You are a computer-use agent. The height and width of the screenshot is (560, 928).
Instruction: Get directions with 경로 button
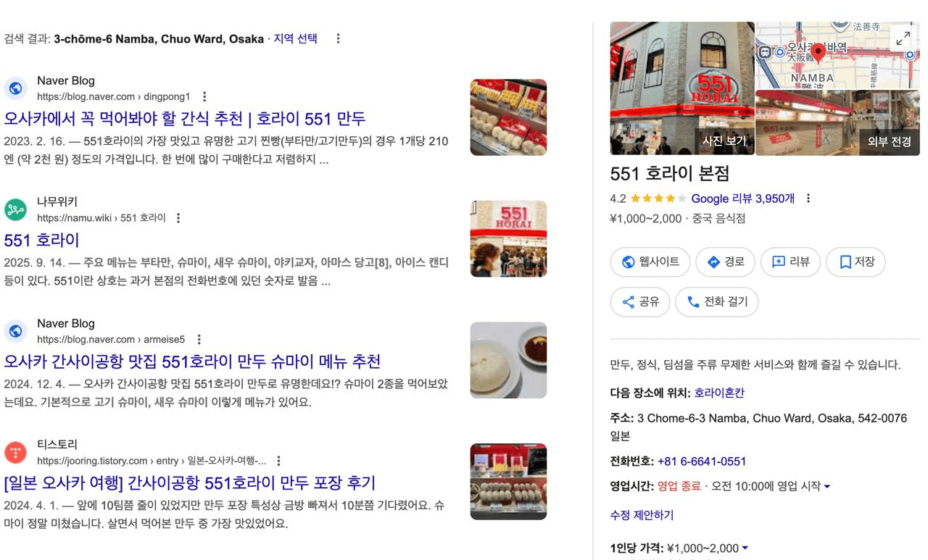(x=725, y=262)
